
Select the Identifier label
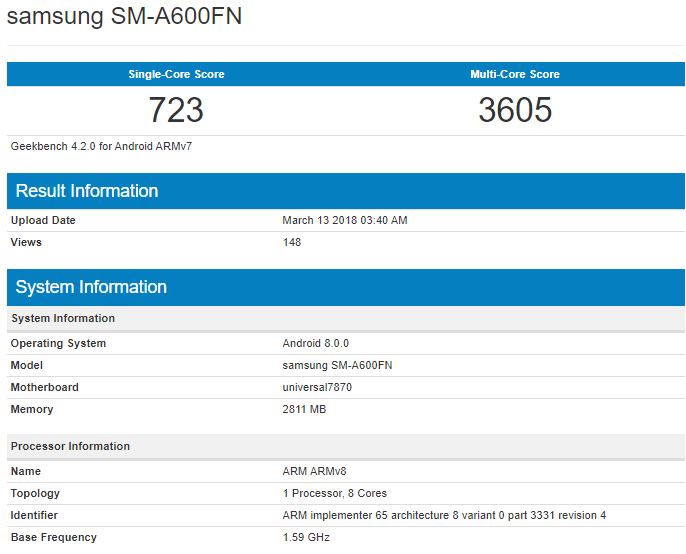click(34, 515)
